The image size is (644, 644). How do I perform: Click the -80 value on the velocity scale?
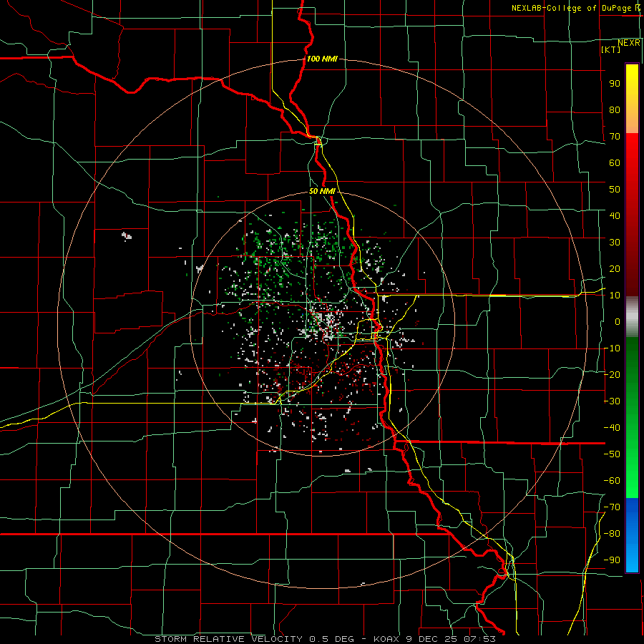pyautogui.click(x=612, y=534)
